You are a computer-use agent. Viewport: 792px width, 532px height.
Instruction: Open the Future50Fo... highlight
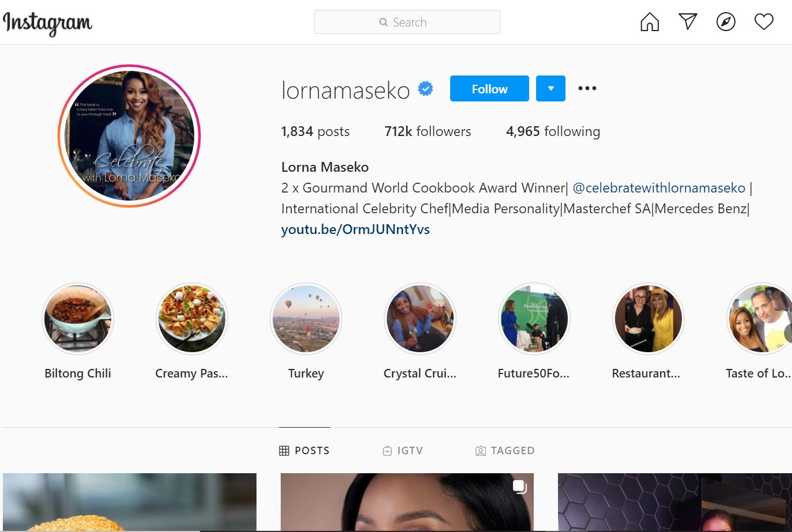tap(534, 319)
